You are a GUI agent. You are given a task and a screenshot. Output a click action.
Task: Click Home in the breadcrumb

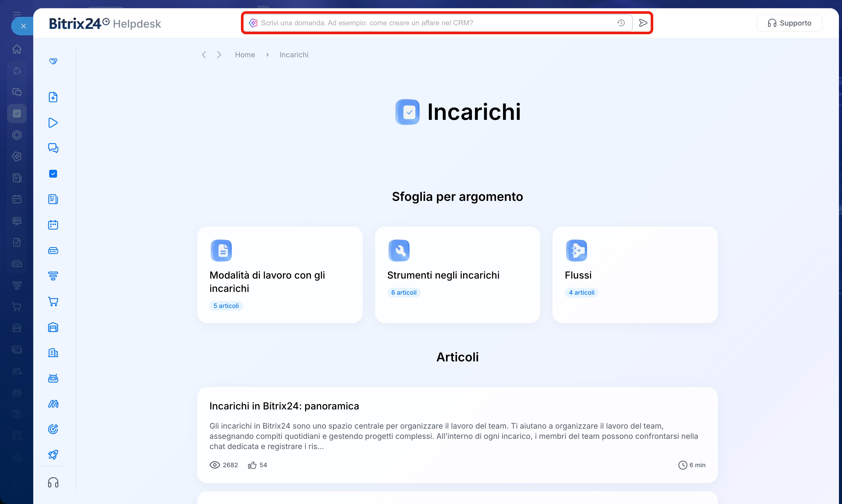click(x=245, y=55)
